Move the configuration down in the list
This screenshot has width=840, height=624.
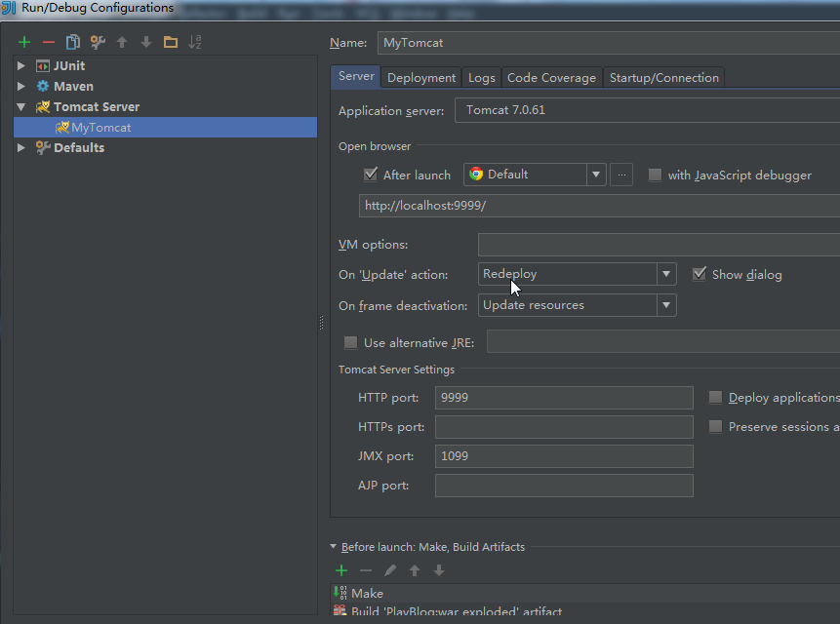pyautogui.click(x=146, y=42)
